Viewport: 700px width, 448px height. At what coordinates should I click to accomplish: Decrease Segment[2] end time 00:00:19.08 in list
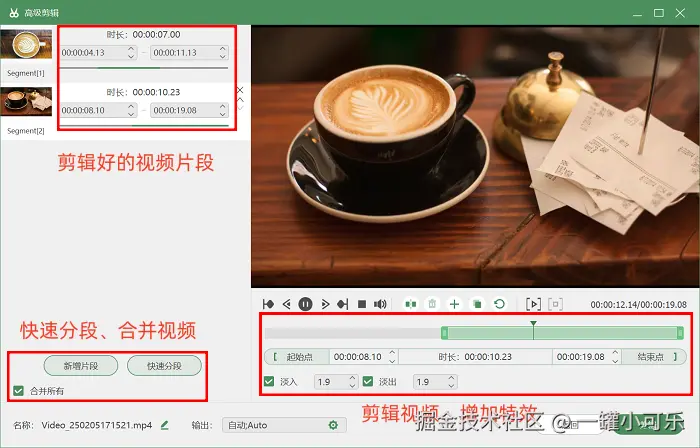click(x=223, y=114)
